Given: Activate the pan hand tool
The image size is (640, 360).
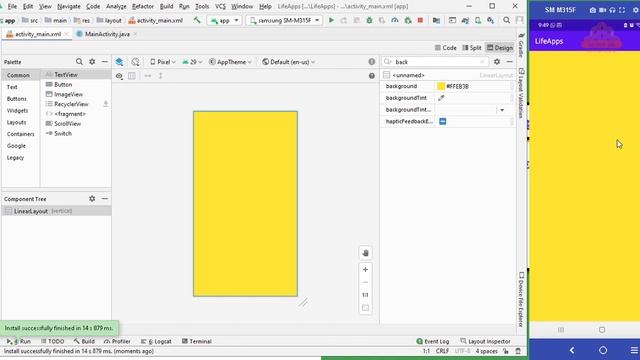Looking at the screenshot, I should 365,253.
